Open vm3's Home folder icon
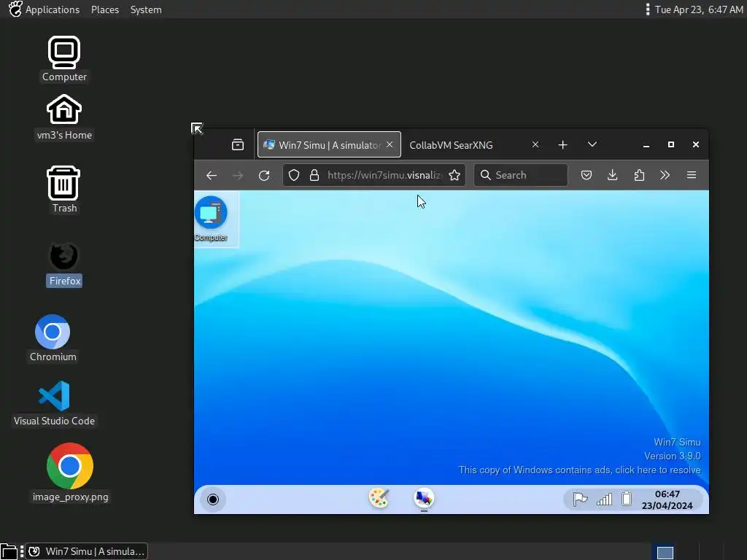 pyautogui.click(x=64, y=117)
